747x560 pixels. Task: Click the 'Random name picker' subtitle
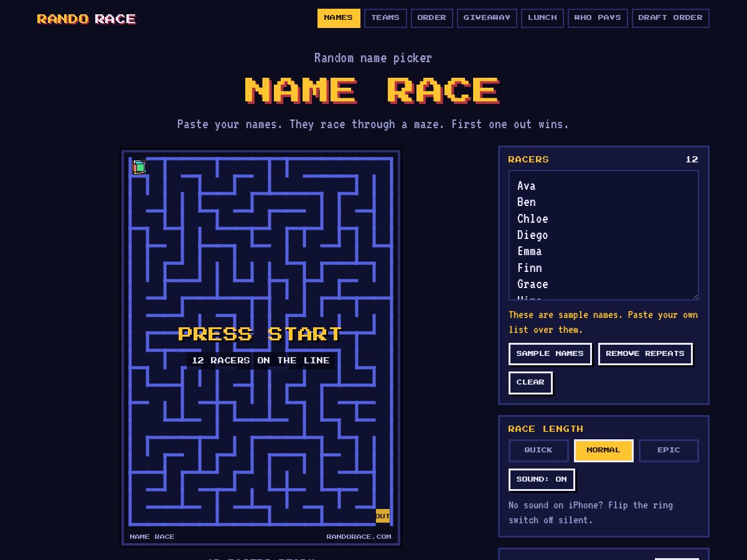click(x=373, y=58)
